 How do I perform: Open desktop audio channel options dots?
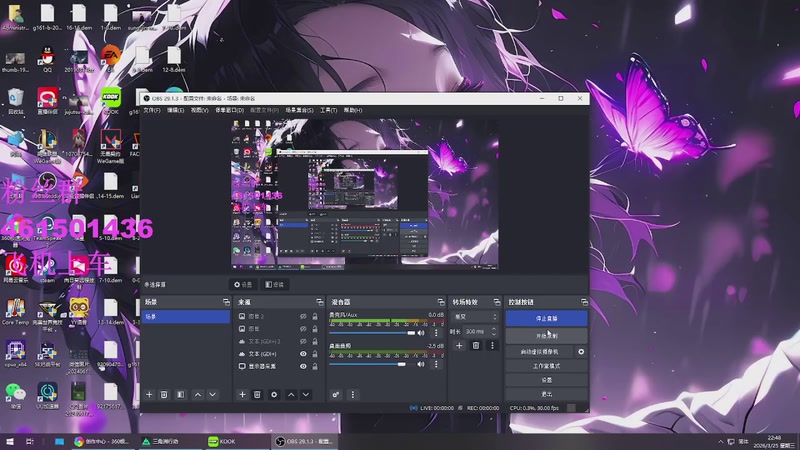436,364
